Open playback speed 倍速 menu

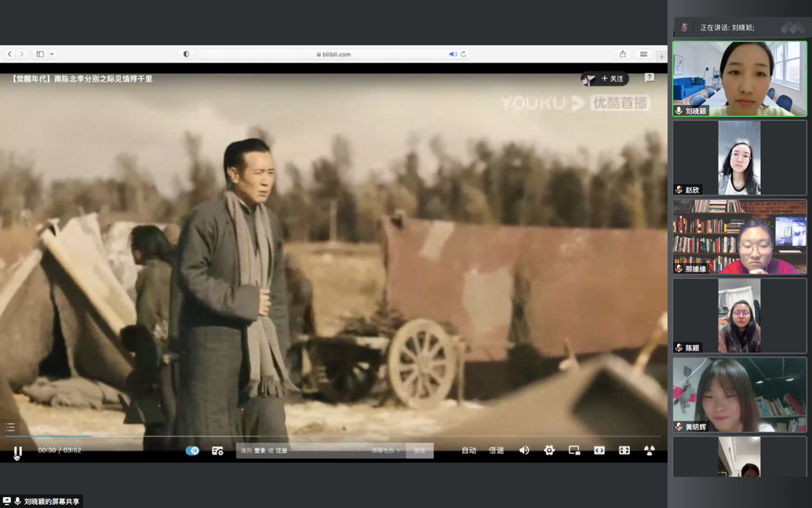tap(497, 451)
